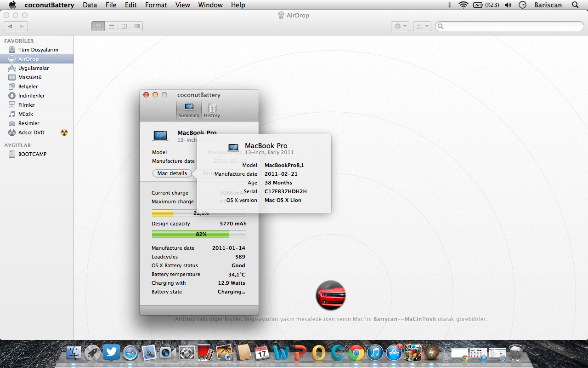Open coconutBattery icon in the Dock
588x368 pixels.
pyautogui.click(x=432, y=353)
